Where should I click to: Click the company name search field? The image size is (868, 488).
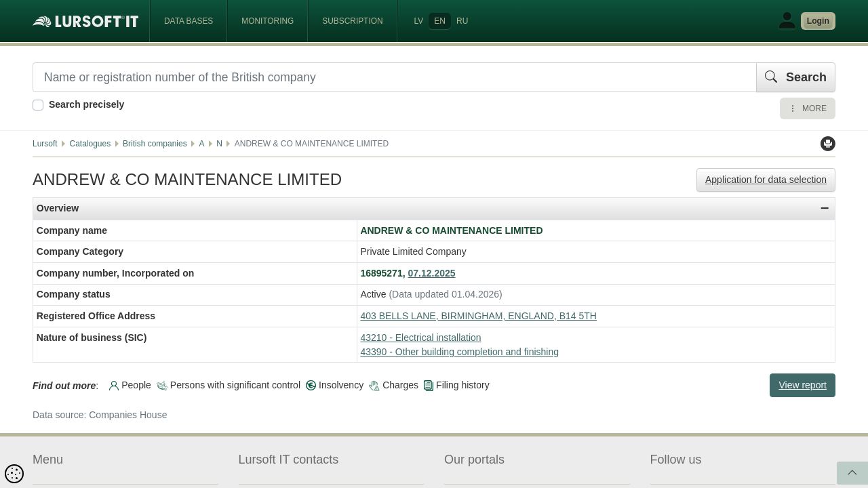395,77
